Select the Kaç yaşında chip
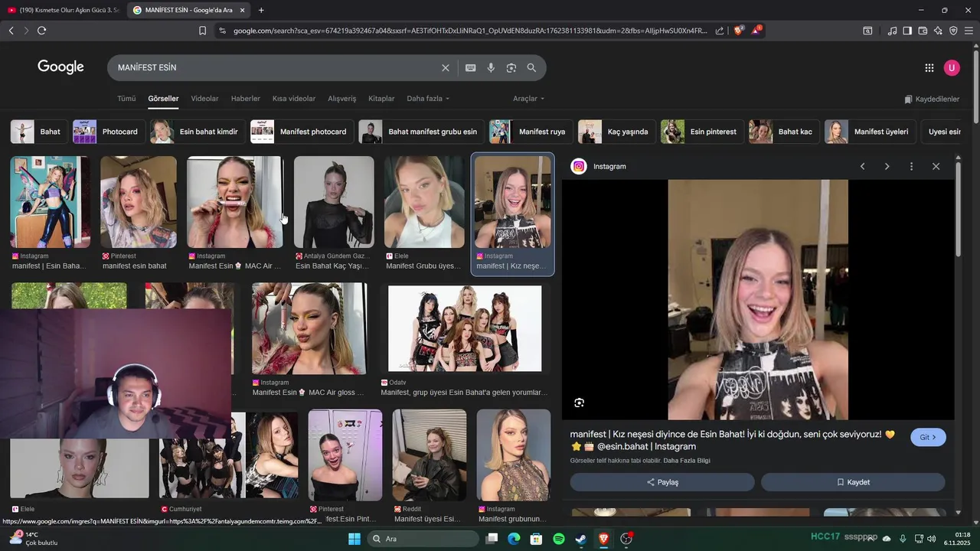Viewport: 980px width, 551px height. 616,132
